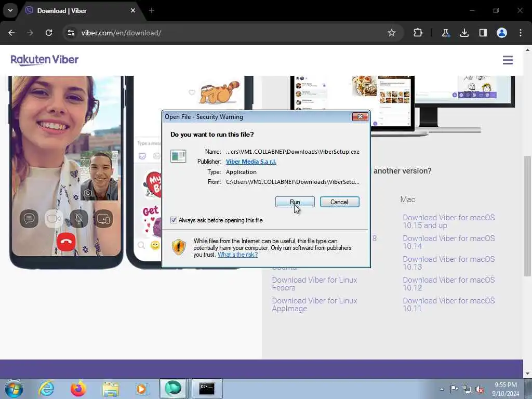Select the green browser taskbar button

click(173, 389)
